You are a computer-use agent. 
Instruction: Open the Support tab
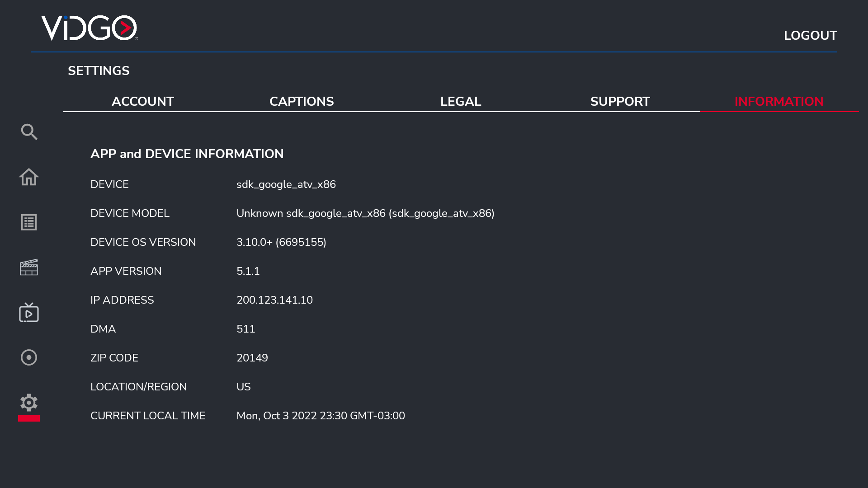pyautogui.click(x=620, y=101)
